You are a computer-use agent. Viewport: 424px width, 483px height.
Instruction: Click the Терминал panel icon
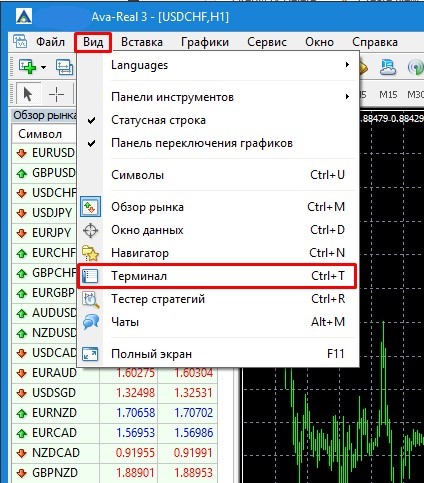(x=90, y=276)
